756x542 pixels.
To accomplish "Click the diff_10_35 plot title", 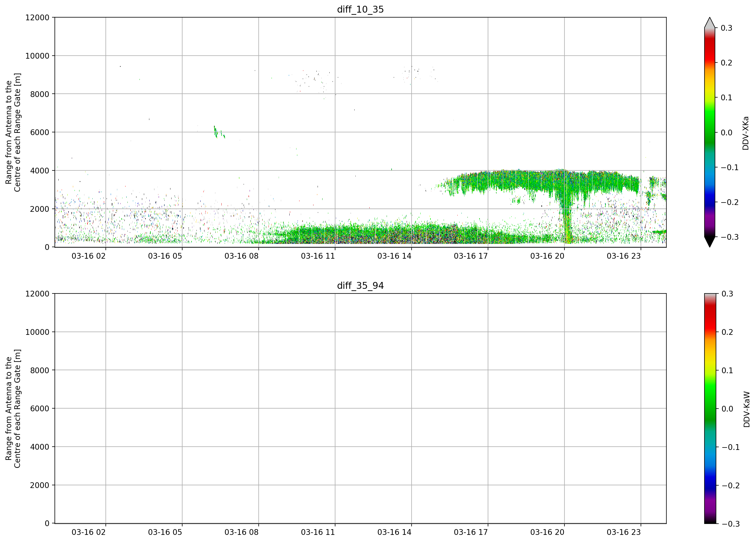I will 360,9.
